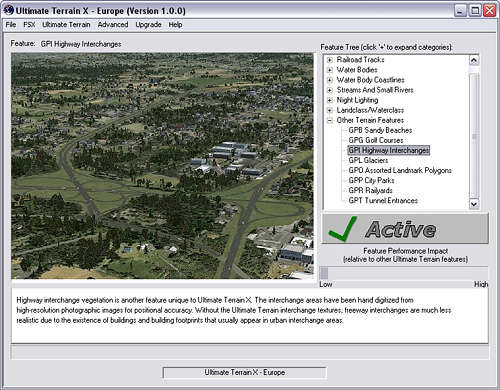Expand the Water Bodies category

coord(330,70)
